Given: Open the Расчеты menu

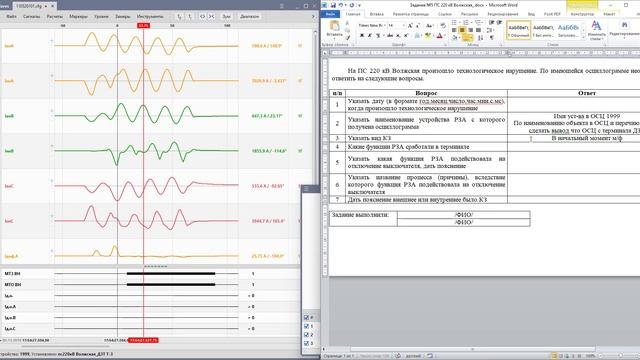Looking at the screenshot, I should coord(55,17).
